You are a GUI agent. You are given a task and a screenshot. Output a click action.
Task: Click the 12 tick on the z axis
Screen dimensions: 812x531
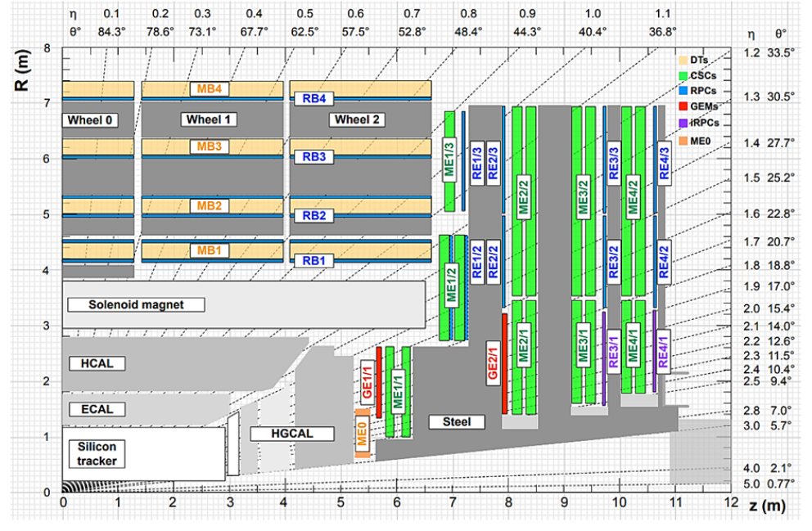(x=731, y=502)
